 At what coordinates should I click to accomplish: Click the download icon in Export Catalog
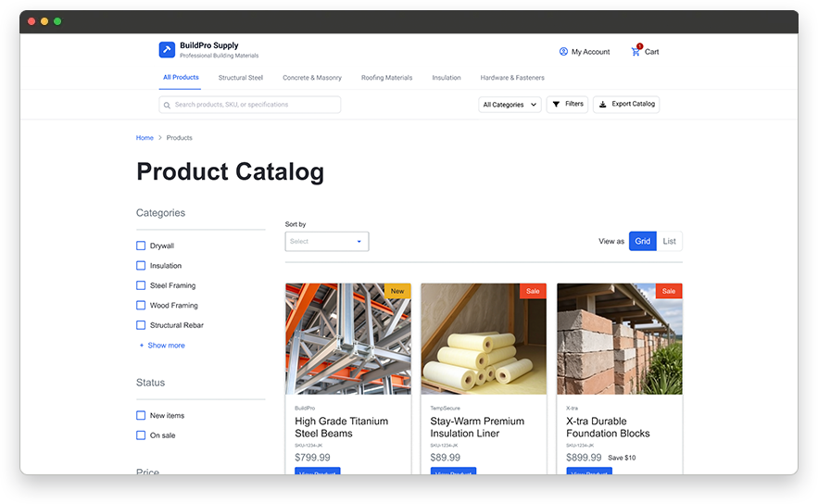click(602, 105)
